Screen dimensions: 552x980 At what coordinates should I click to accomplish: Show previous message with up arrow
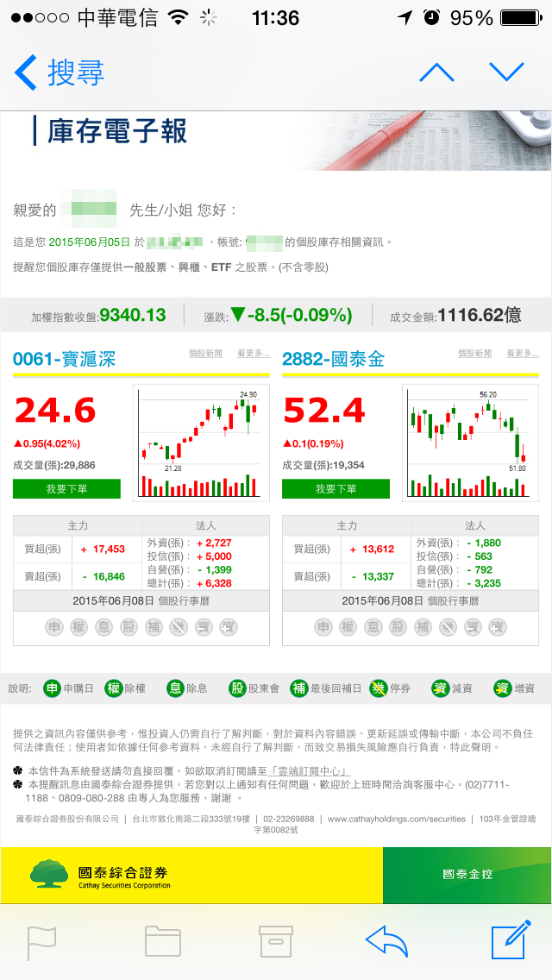point(437,72)
